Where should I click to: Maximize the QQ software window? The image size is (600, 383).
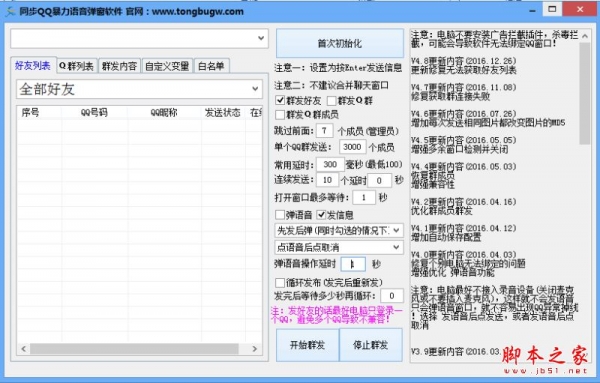pos(552,9)
